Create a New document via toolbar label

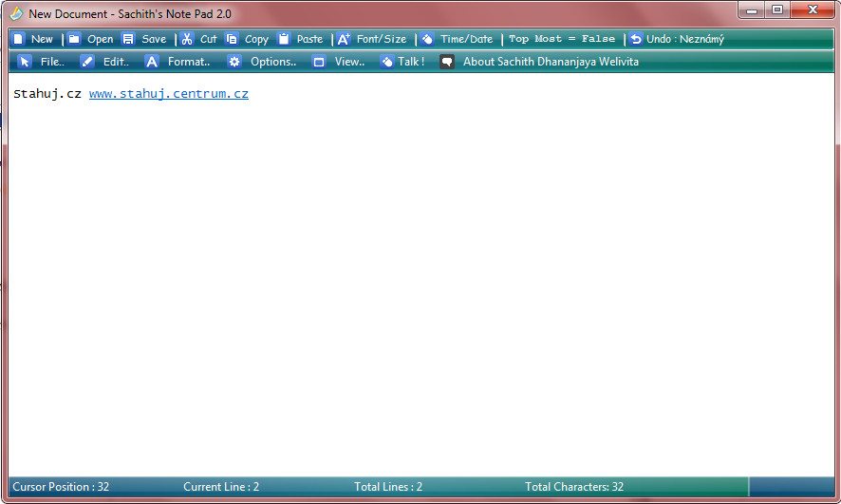click(42, 39)
